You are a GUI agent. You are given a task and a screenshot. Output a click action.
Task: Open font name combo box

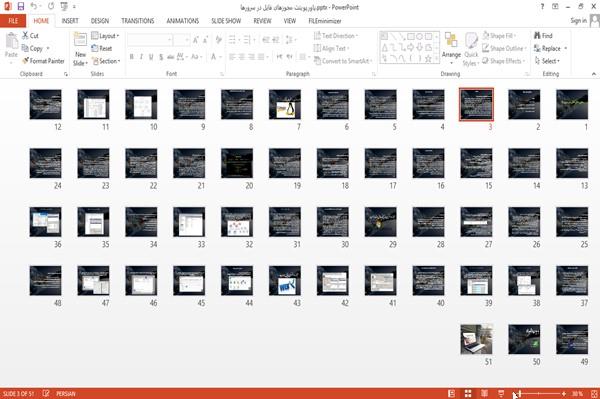coord(150,40)
